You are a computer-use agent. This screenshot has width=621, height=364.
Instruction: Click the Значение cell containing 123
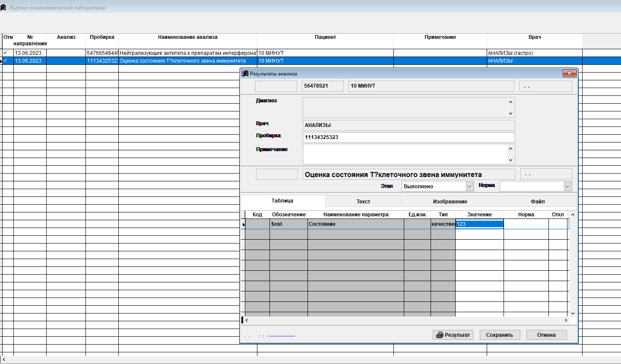[479, 224]
